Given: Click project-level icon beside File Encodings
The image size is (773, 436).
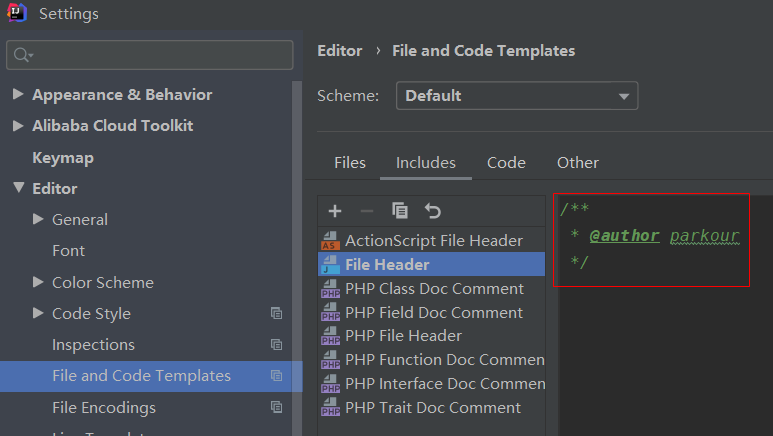Looking at the screenshot, I should 277,407.
